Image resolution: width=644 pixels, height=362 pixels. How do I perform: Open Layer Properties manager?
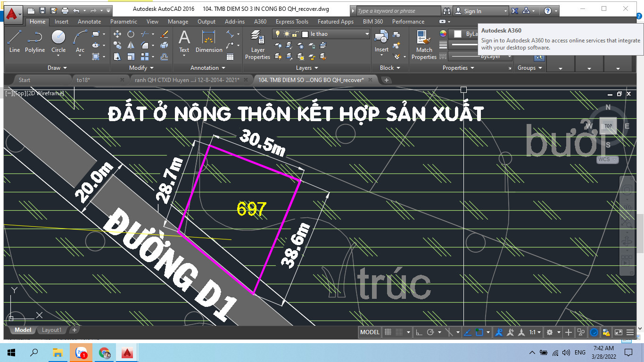[x=257, y=45]
